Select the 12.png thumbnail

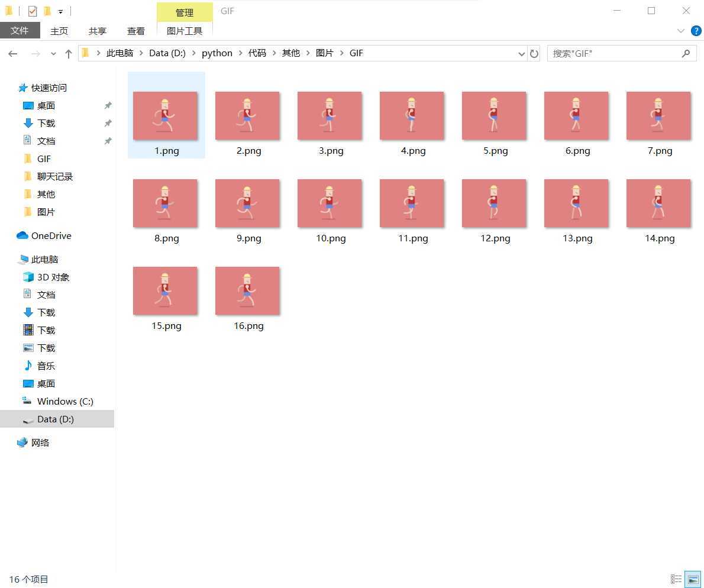tap(494, 203)
